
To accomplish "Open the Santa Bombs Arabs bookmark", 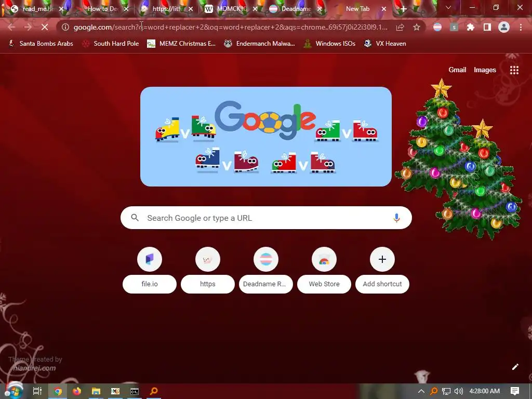I will 41,44.
